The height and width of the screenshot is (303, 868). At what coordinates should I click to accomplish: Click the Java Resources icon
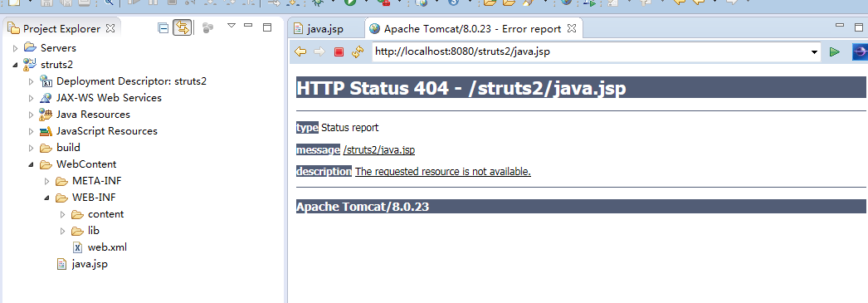(46, 114)
